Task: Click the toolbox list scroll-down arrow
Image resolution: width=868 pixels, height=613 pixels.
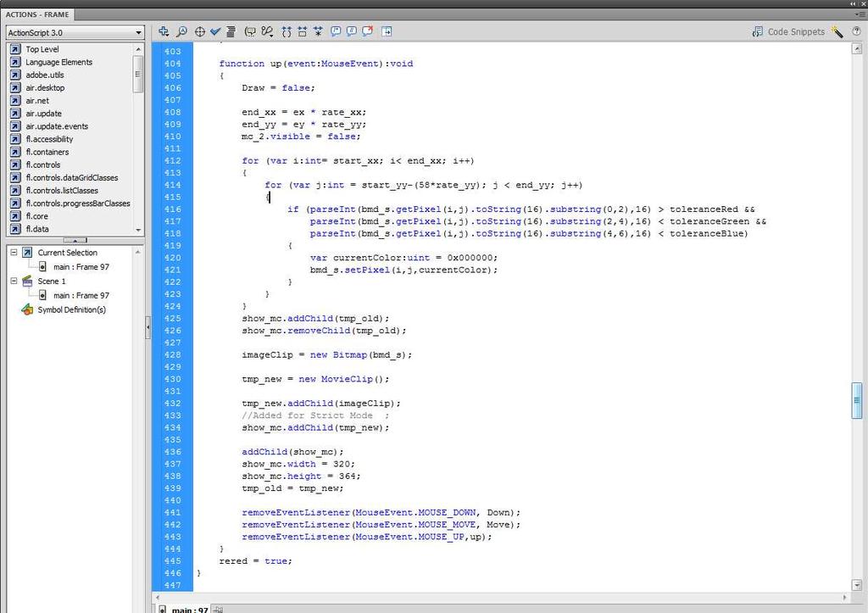Action: coord(138,230)
